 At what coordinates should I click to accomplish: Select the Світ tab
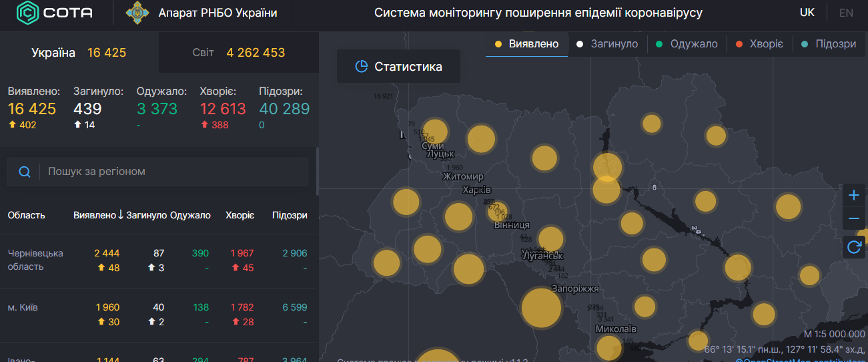tap(239, 53)
